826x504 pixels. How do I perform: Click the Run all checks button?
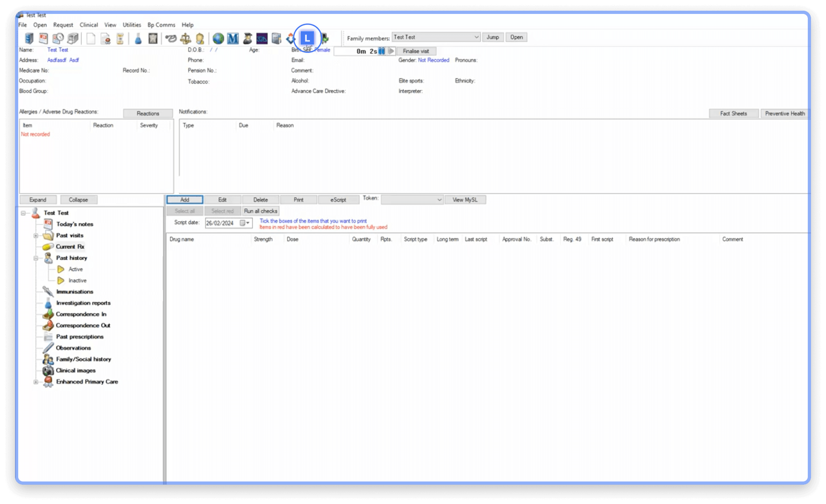(x=260, y=211)
